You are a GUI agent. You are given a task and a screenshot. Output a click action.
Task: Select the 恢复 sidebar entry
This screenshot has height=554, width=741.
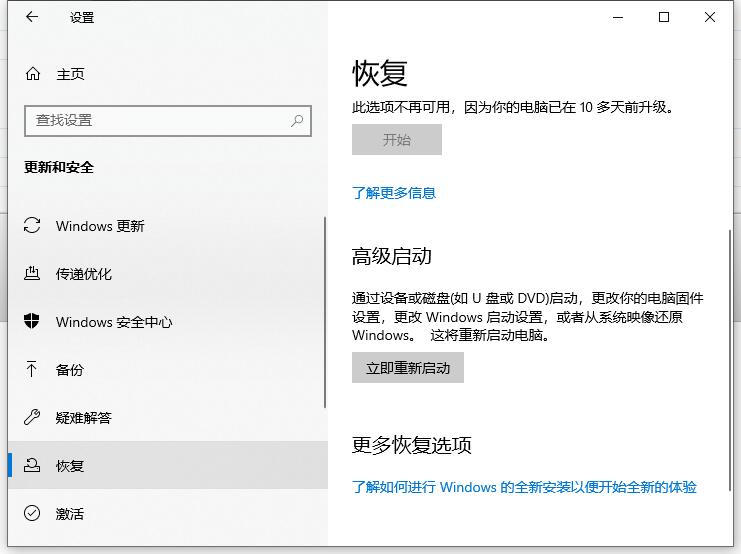(168, 465)
